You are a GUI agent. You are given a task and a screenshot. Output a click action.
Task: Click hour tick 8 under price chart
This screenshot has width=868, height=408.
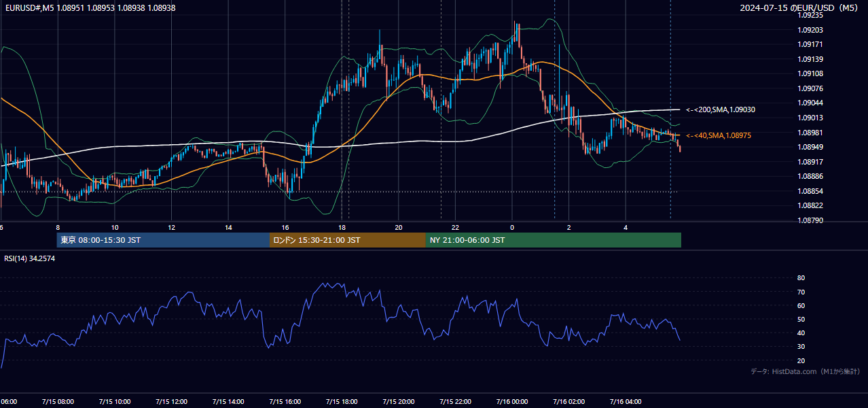(x=58, y=227)
